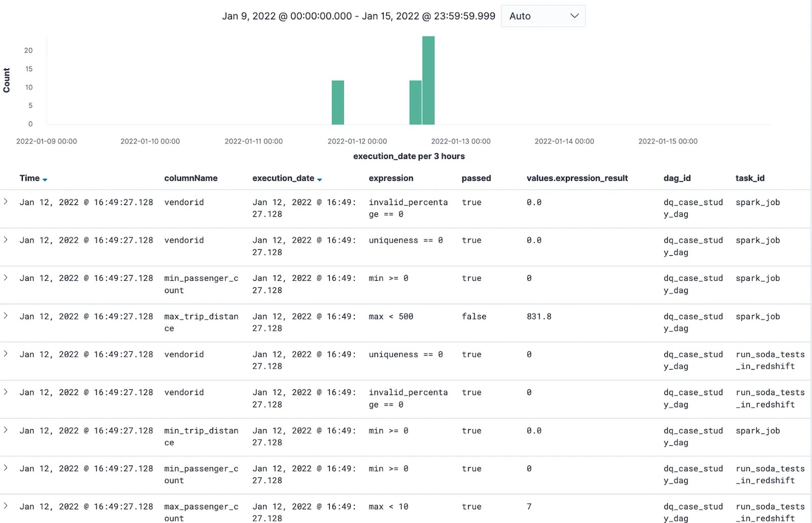Viewport: 812px width, 523px height.
Task: Sort by the Time column header
Action: coord(29,178)
